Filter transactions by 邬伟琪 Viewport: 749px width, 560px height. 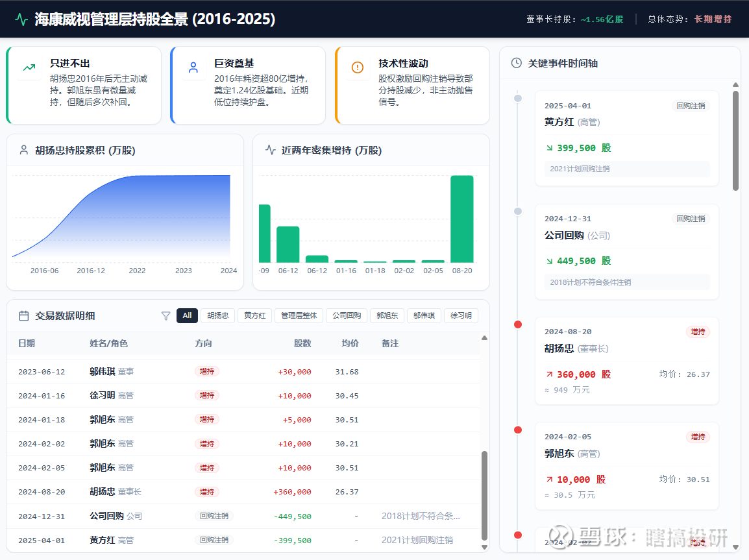point(424,315)
